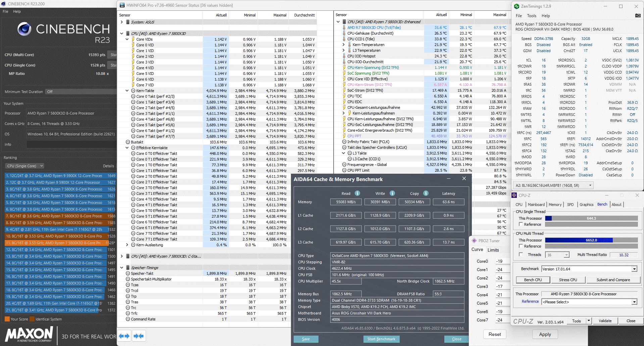
Task: Enable Reference checkbox under CPU Single Thread
Action: [521, 224]
